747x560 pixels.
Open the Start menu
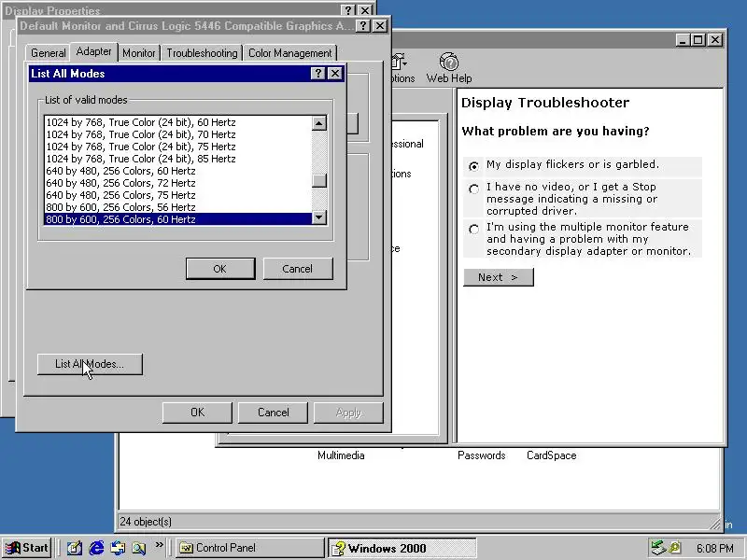click(x=27, y=548)
